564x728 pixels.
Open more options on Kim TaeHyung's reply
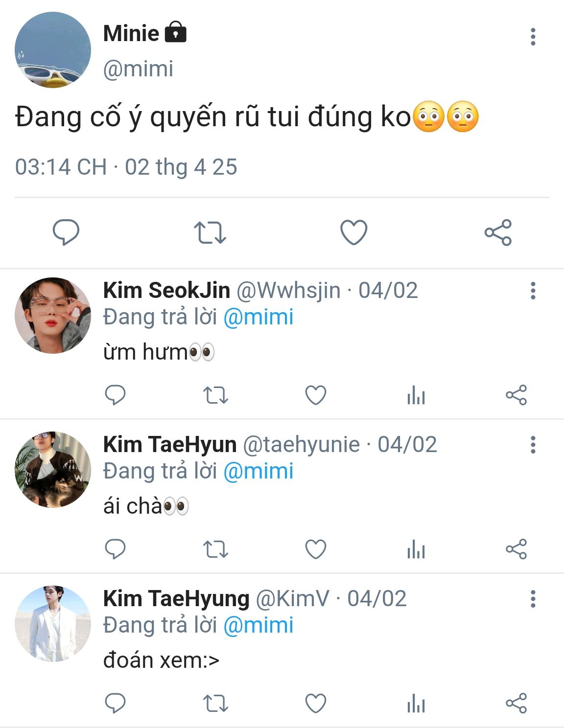point(533,599)
